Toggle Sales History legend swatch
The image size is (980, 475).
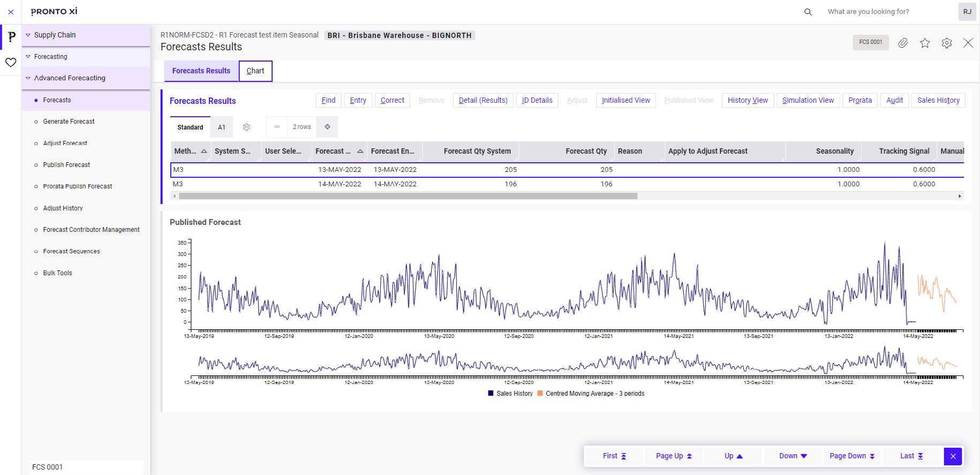[x=491, y=394]
